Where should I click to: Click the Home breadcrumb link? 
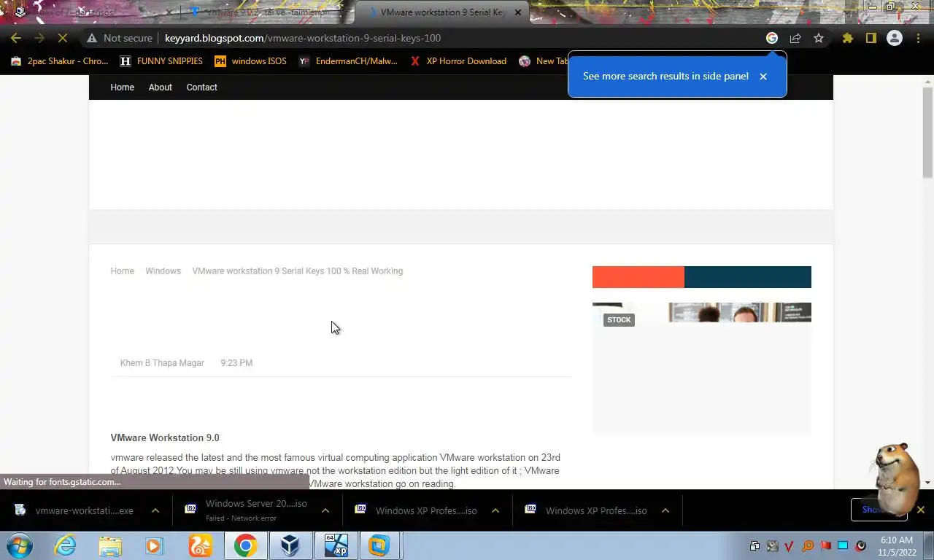click(x=122, y=271)
